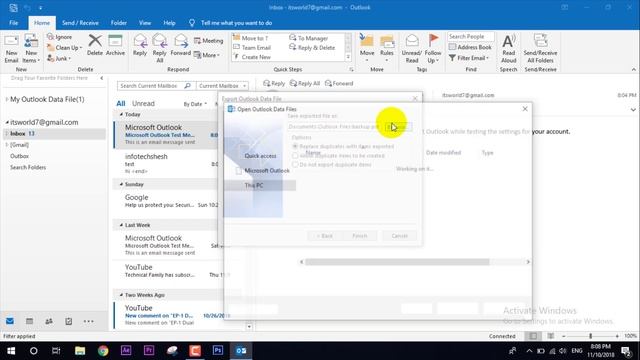Image resolution: width=640 pixels, height=360 pixels.
Task: Select Reply & Delete quick step
Action: click(312, 48)
